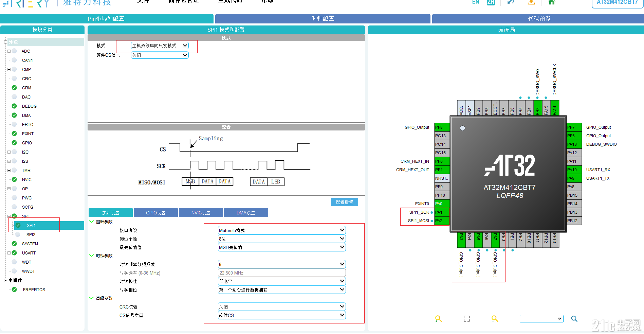This screenshot has width=644, height=334.
Task: Click the PA1 pin labeled SPI1_SCK
Action: (x=442, y=212)
